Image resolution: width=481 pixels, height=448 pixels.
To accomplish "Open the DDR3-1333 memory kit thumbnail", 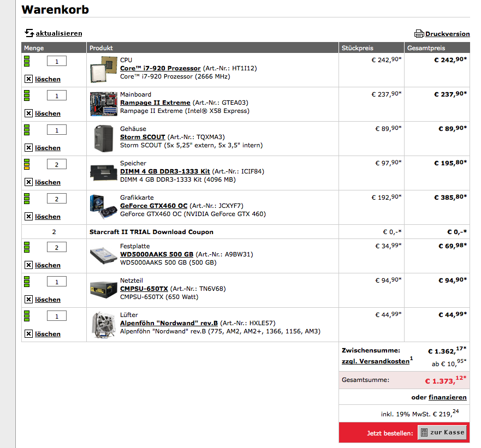I will click(104, 172).
